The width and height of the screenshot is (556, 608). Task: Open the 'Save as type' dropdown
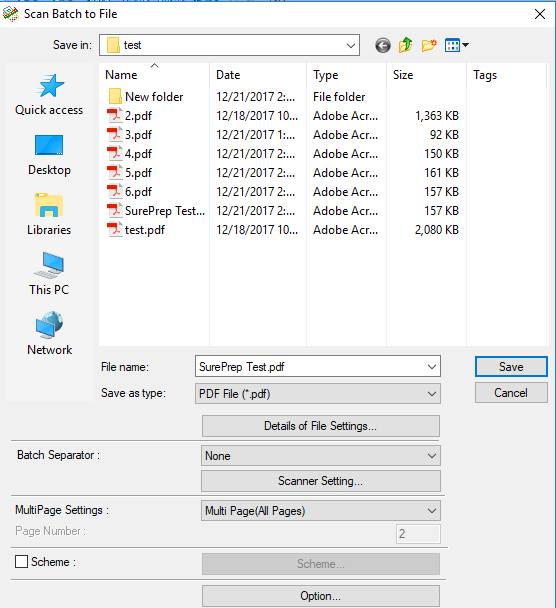tap(318, 394)
